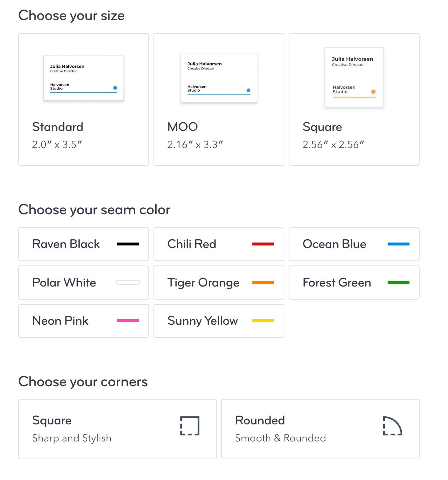Image resolution: width=448 pixels, height=480 pixels.
Task: Pick Ocean Blue seam color
Action: pos(354,244)
